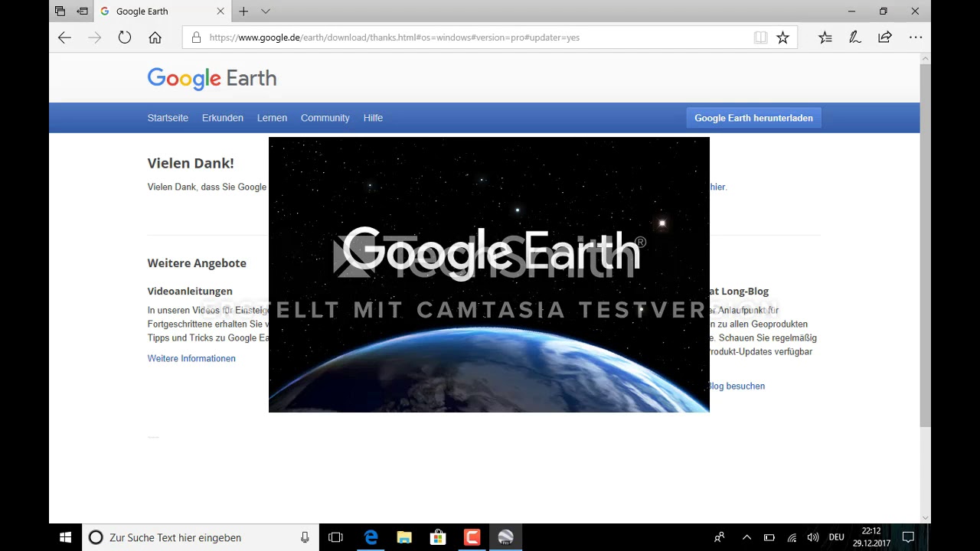Open the network Wi-Fi tray icon

[792, 537]
